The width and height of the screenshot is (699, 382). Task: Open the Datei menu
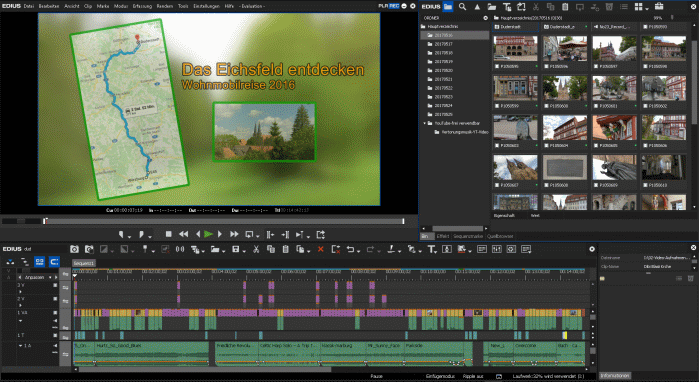click(x=29, y=6)
